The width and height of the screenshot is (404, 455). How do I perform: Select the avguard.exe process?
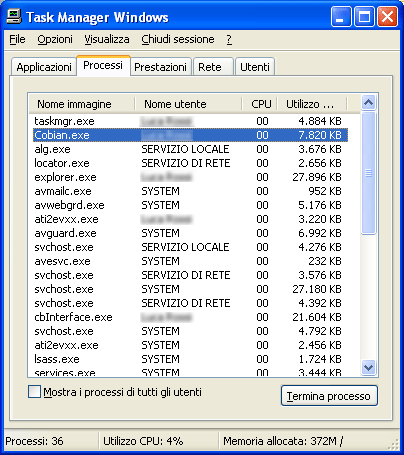pyautogui.click(x=190, y=233)
